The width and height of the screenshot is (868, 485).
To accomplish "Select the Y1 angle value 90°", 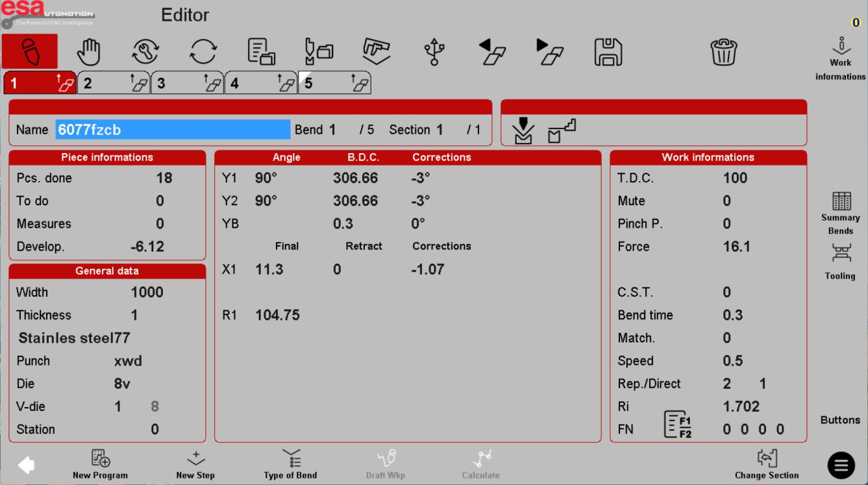I will 266,178.
